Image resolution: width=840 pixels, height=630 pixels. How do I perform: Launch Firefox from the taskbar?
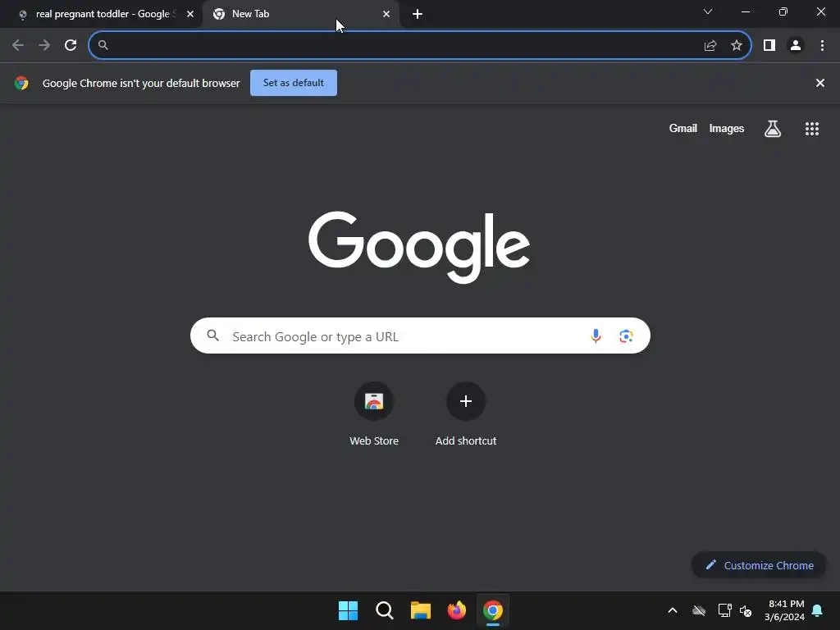point(456,610)
